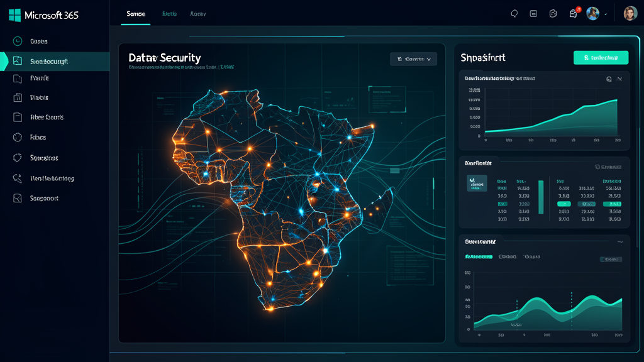Screen dimensions: 644x362
Task: Click the magnifier icon on growth chart card
Action: click(609, 79)
